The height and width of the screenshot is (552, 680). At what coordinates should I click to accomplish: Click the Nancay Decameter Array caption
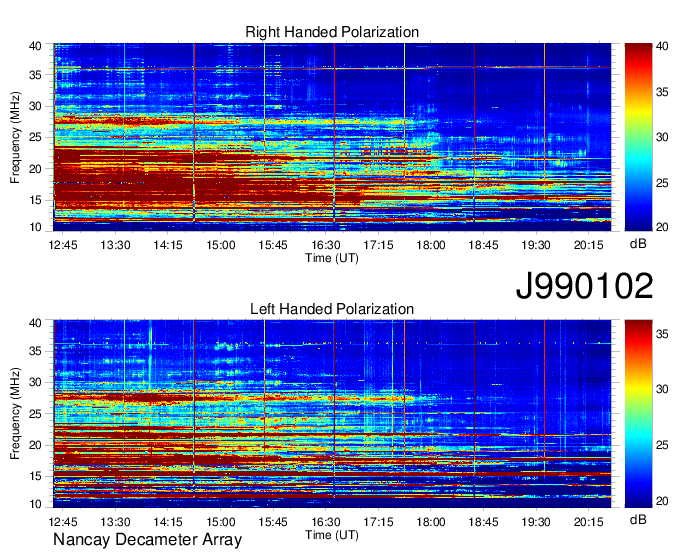pyautogui.click(x=147, y=540)
